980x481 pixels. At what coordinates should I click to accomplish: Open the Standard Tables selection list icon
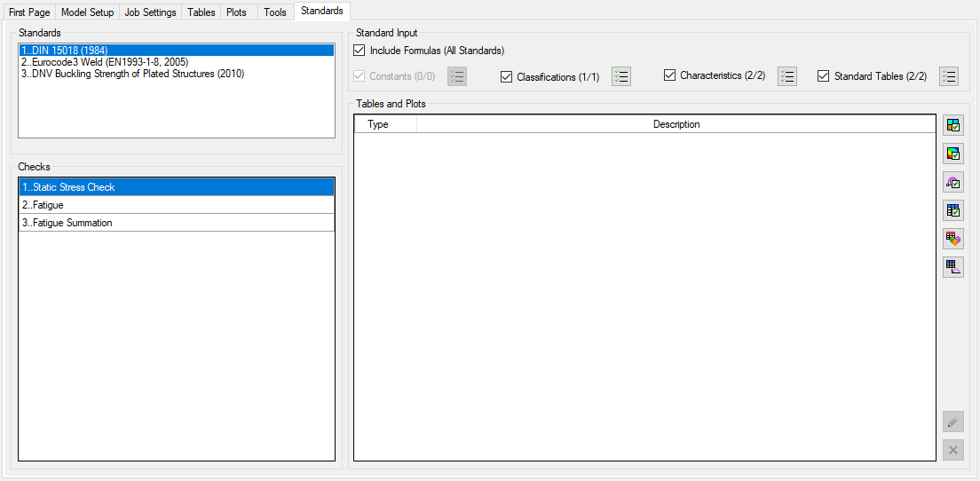[x=949, y=76]
